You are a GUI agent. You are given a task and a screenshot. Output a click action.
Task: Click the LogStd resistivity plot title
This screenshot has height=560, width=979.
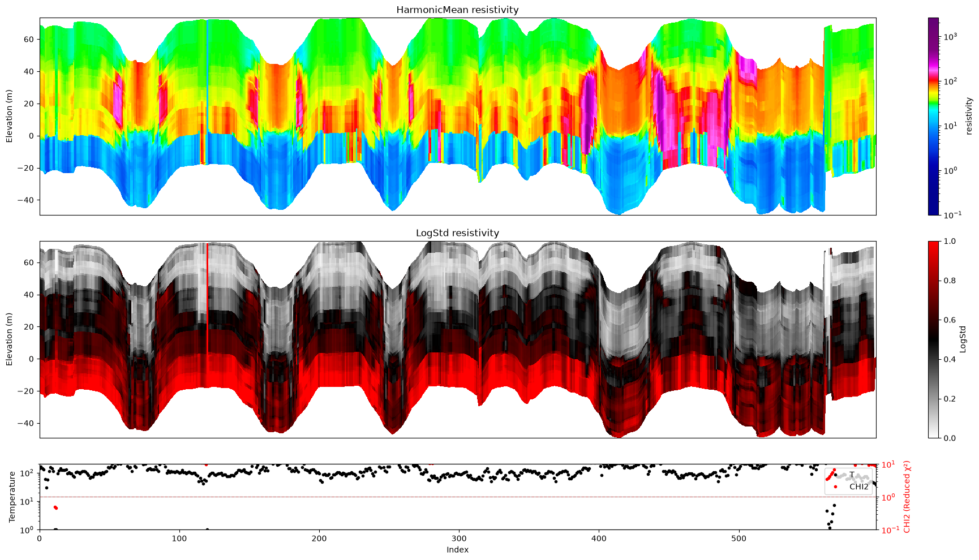[457, 233]
